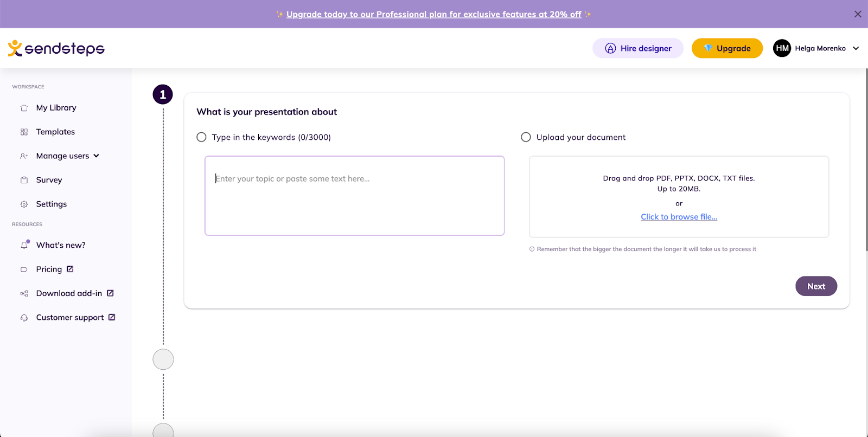
Task: Click external link icon next to Download add-in
Action: pyautogui.click(x=110, y=293)
